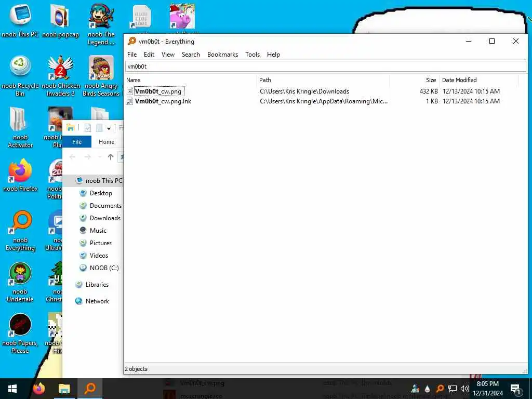Screen dimensions: 532x399
Task: Launch noob Undertale desktop shortcut
Action: pos(20,282)
